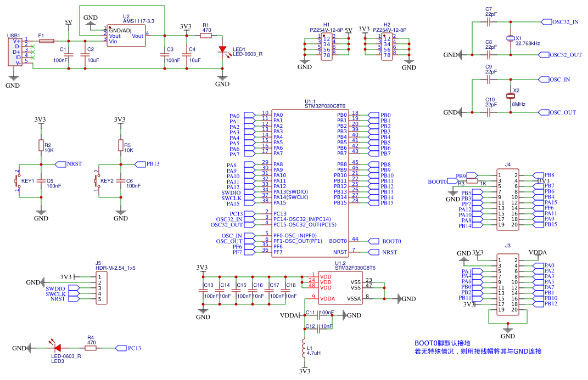Select the X2 8MHz crystal symbol
588x380 pixels.
511,96
